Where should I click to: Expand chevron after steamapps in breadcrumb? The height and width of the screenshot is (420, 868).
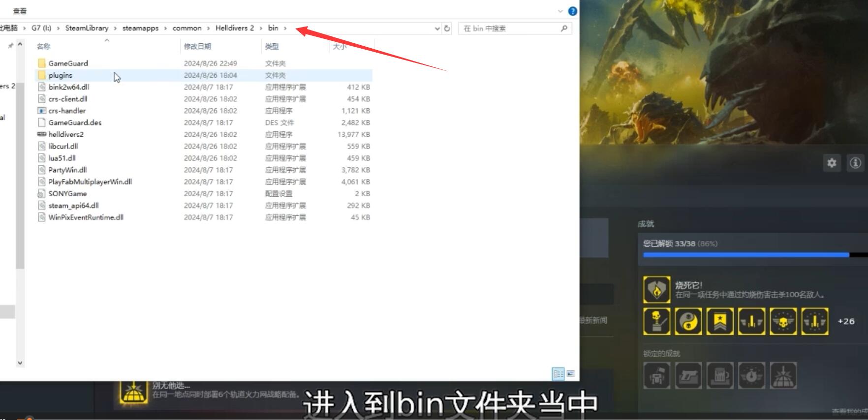point(165,28)
